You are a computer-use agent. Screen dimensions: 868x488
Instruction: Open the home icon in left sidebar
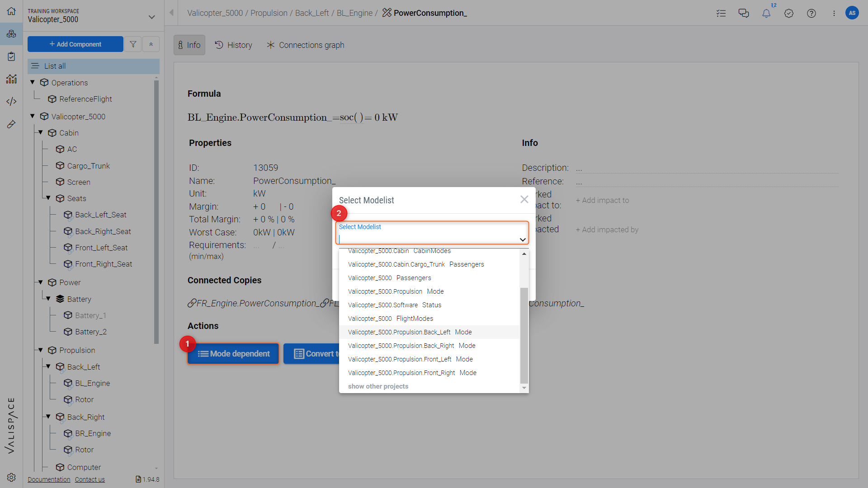[x=11, y=11]
